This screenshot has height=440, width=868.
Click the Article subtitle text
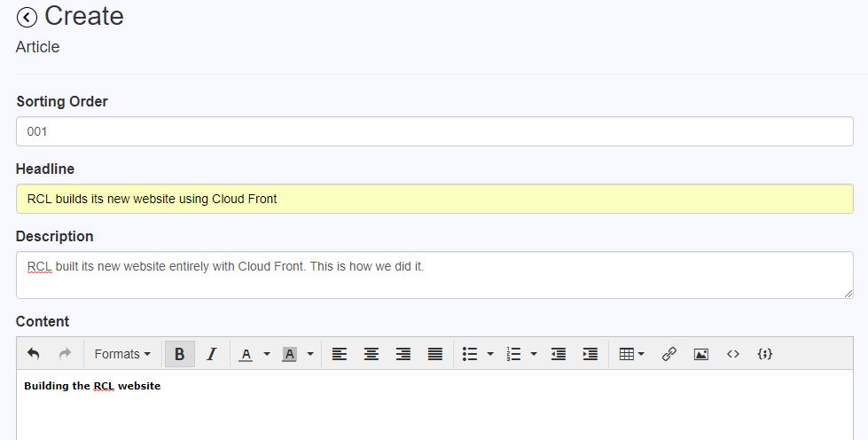(37, 47)
